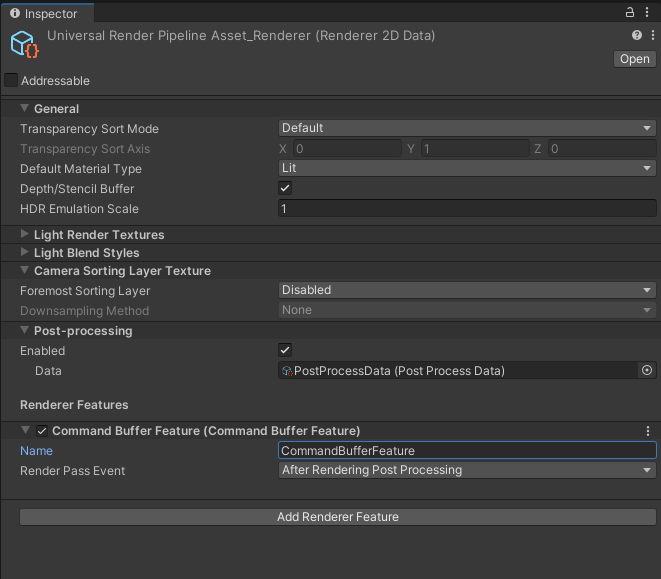The width and height of the screenshot is (661, 579).
Task: Click the Foremost Sorting Layer label
Action: (85, 291)
